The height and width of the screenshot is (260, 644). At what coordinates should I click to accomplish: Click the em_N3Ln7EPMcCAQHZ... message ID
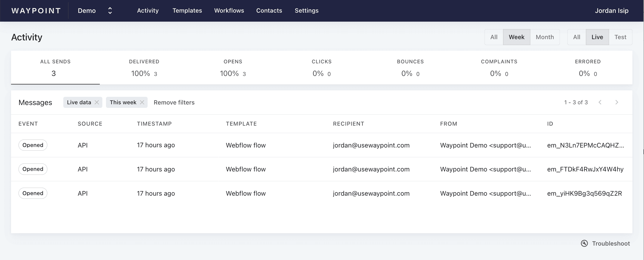tap(585, 145)
